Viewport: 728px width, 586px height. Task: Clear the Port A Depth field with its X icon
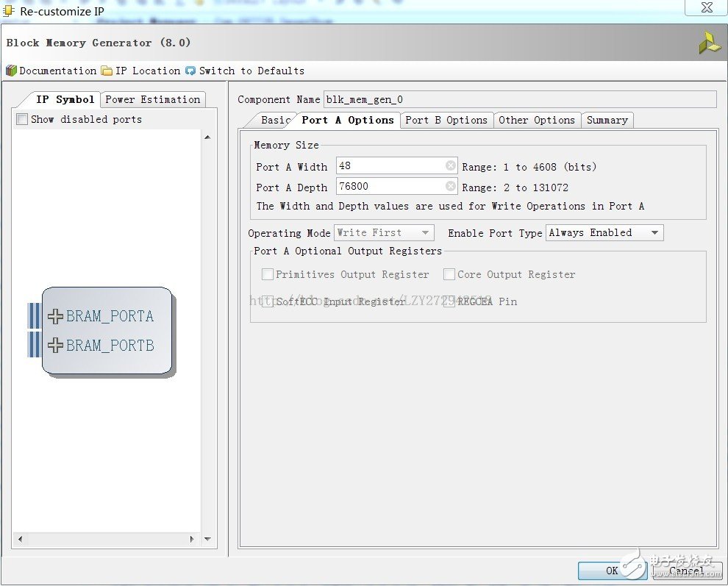(x=450, y=187)
